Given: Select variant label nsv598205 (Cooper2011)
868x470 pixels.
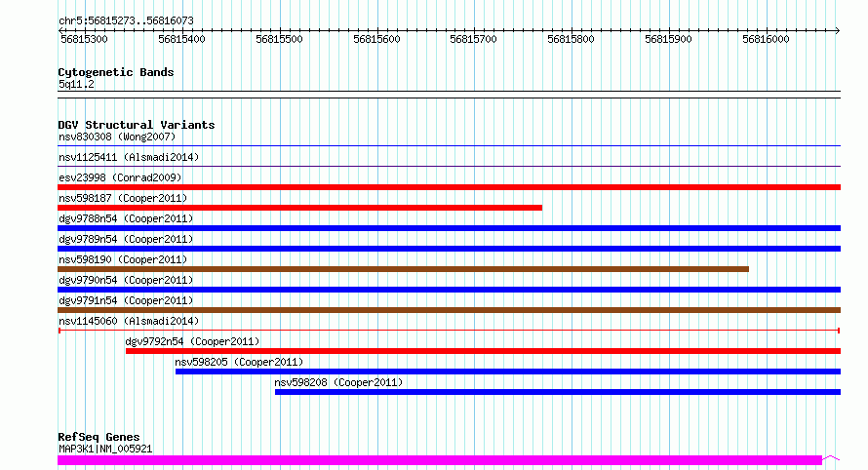Looking at the screenshot, I should pyautogui.click(x=239, y=362).
